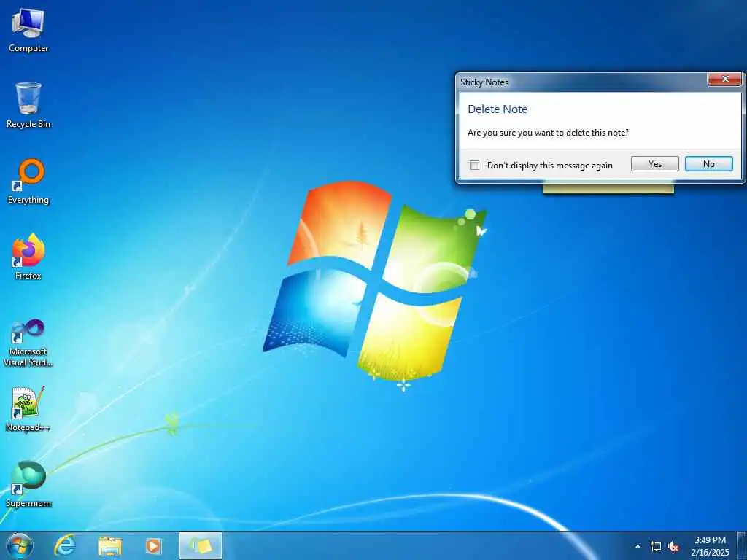Open the network status tray icon
Screen dimensions: 747x560
click(656, 547)
